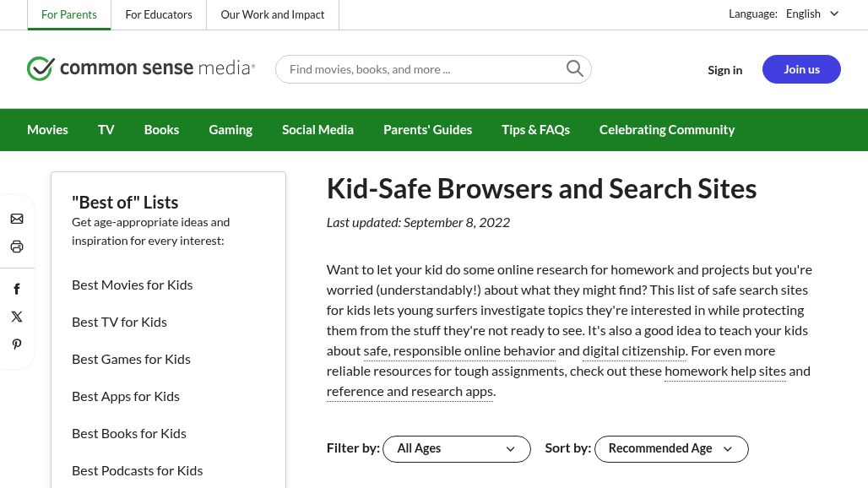Screen dimensions: 868x488
Task: Open the Language English dropdown
Action: (811, 14)
